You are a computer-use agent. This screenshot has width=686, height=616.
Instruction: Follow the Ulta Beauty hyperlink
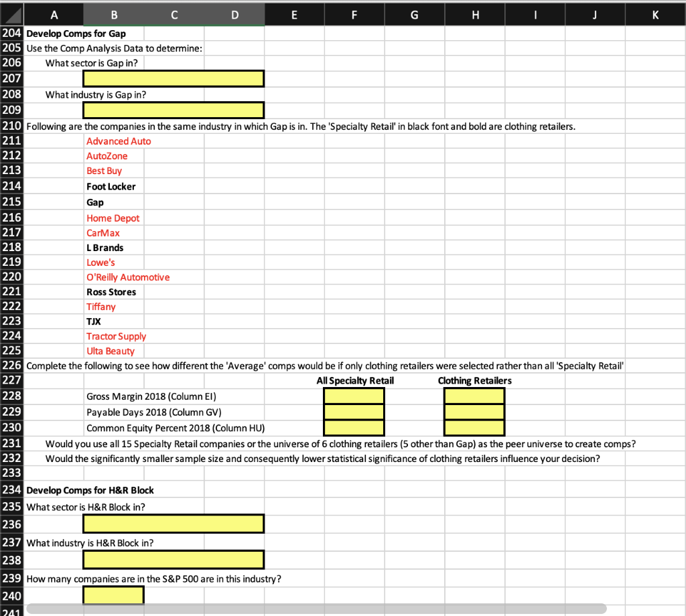point(111,350)
